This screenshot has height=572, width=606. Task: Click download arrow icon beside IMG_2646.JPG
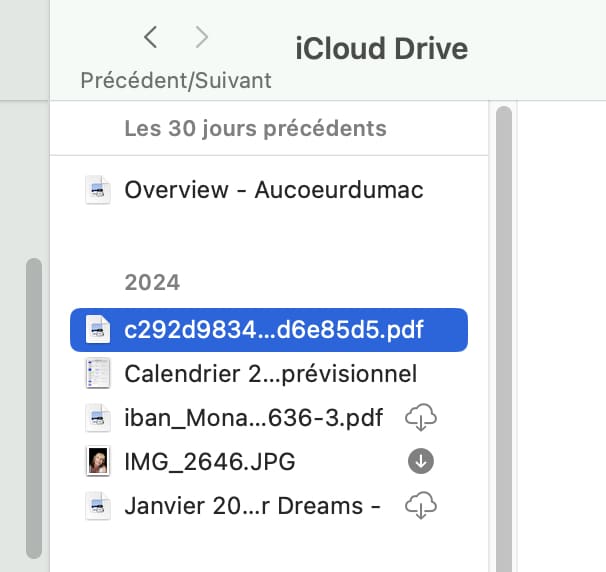pos(421,462)
